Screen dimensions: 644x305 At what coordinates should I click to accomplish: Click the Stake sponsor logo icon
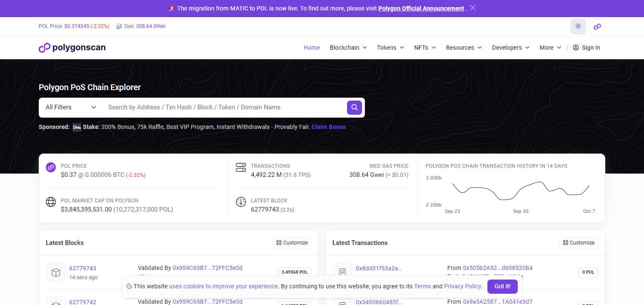[x=77, y=127]
